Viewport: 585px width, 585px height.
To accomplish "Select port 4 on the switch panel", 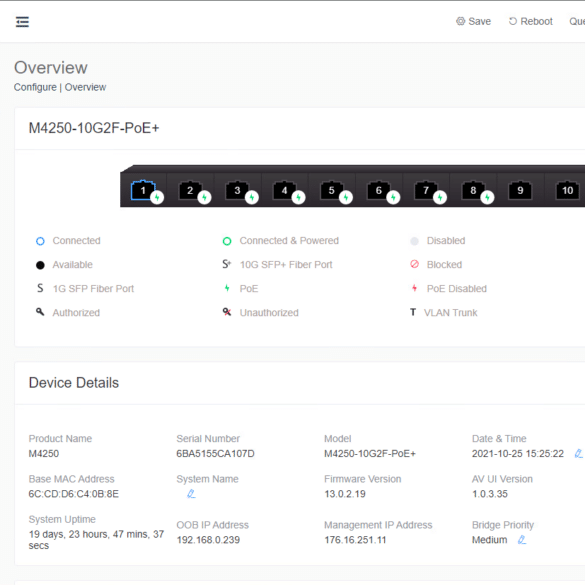I will click(x=284, y=190).
